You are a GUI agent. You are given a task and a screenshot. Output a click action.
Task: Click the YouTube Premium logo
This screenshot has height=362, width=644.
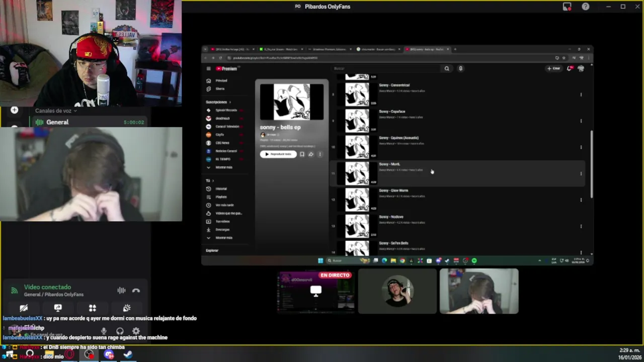pos(226,69)
